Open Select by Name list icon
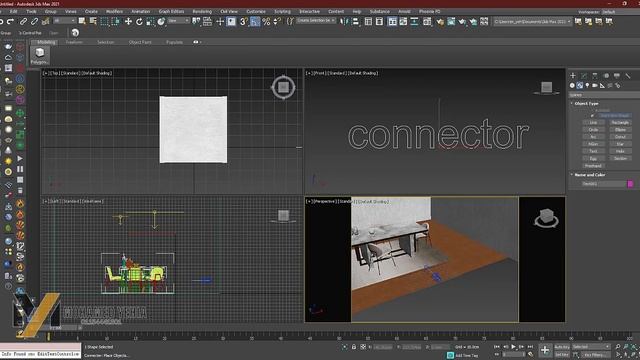The width and height of the screenshot is (640, 360). pos(93,21)
